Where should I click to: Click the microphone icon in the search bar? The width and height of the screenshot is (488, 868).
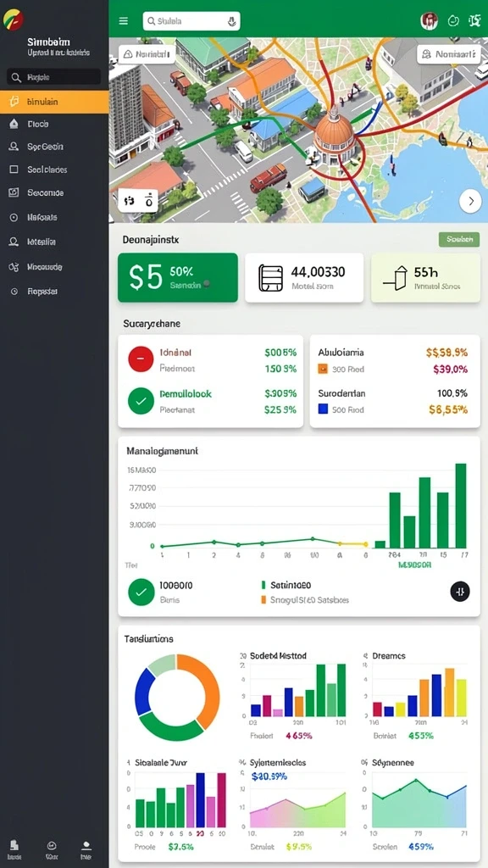(232, 21)
